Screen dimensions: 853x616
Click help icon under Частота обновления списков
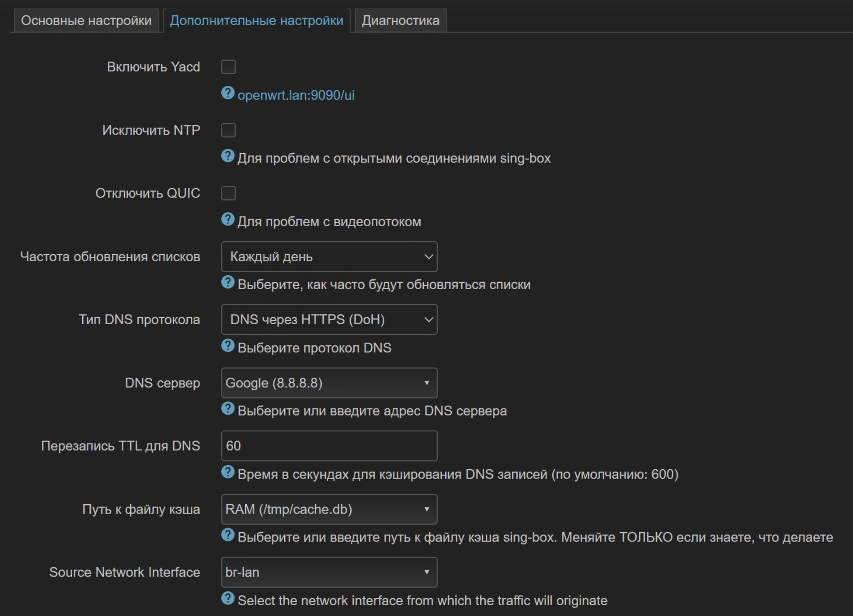point(228,282)
